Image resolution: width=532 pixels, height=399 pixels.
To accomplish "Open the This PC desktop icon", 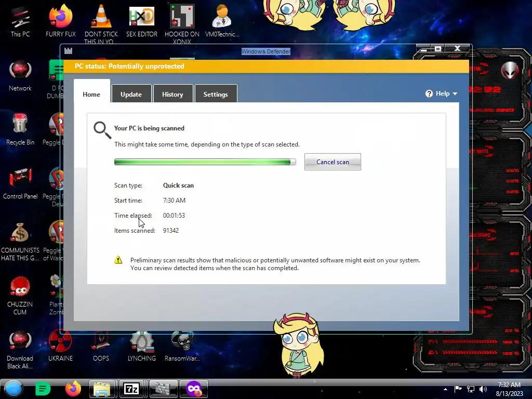I will tap(20, 22).
